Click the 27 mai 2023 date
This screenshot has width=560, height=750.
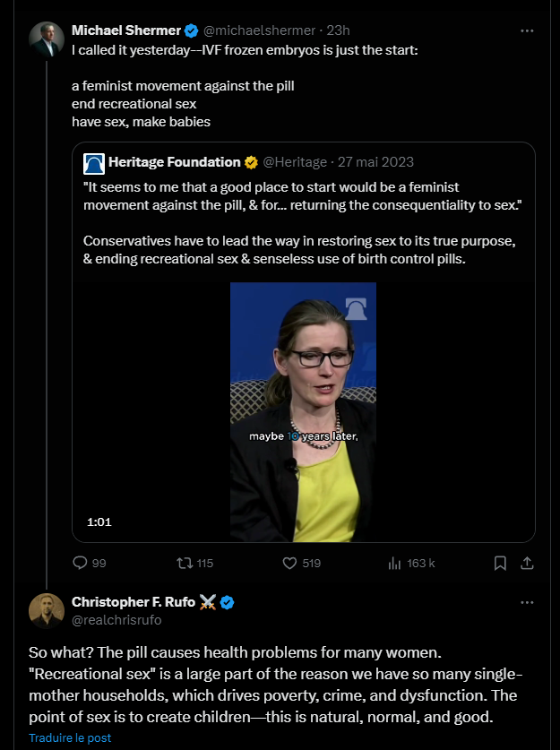pos(376,162)
